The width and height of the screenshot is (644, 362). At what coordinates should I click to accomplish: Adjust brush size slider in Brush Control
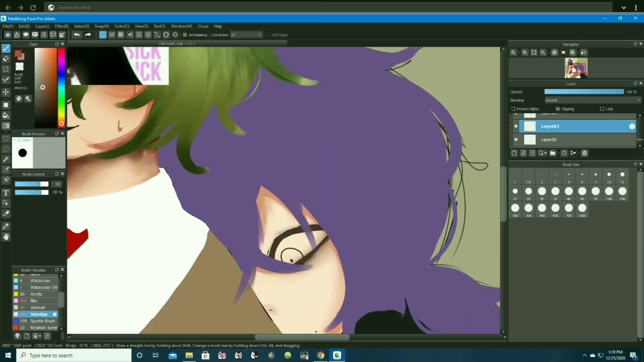[x=32, y=184]
